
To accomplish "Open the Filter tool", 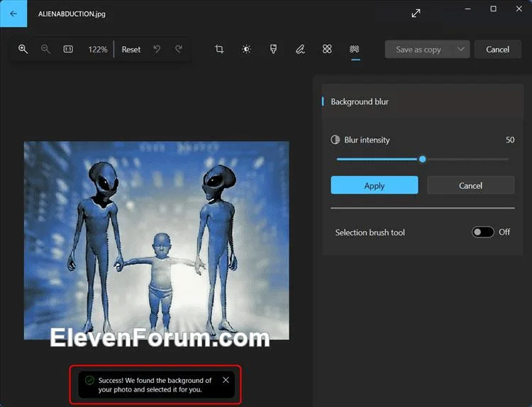I will coord(273,49).
